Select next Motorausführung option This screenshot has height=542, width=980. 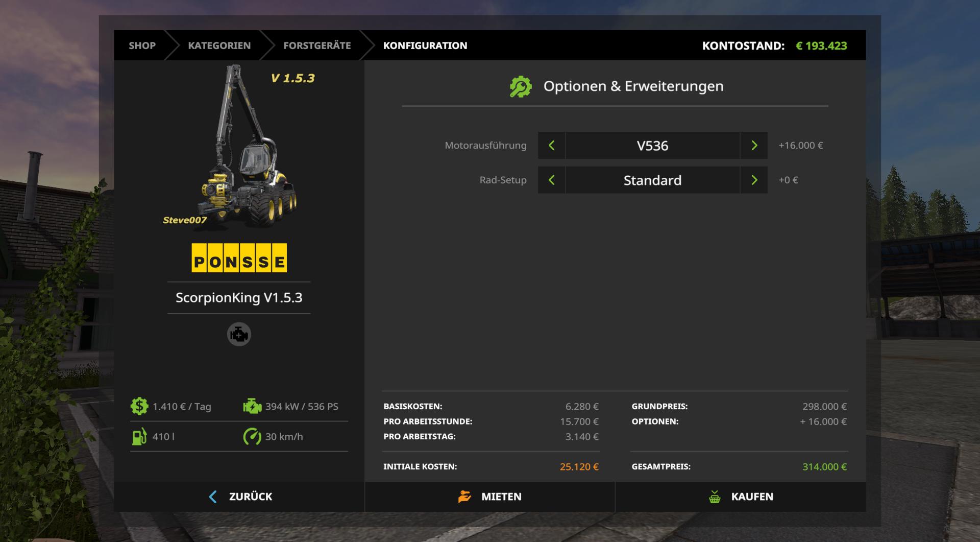pyautogui.click(x=754, y=146)
